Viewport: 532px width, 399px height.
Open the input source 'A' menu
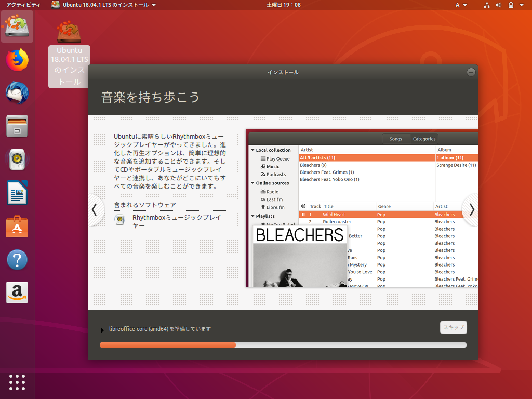coord(461,5)
